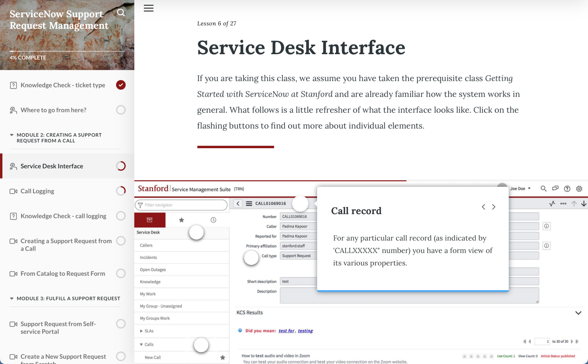
Task: Open New Call module
Action: pos(153,357)
